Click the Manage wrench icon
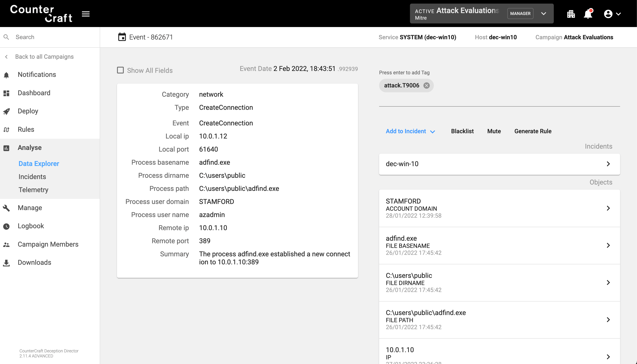This screenshot has height=364, width=637. click(7, 208)
